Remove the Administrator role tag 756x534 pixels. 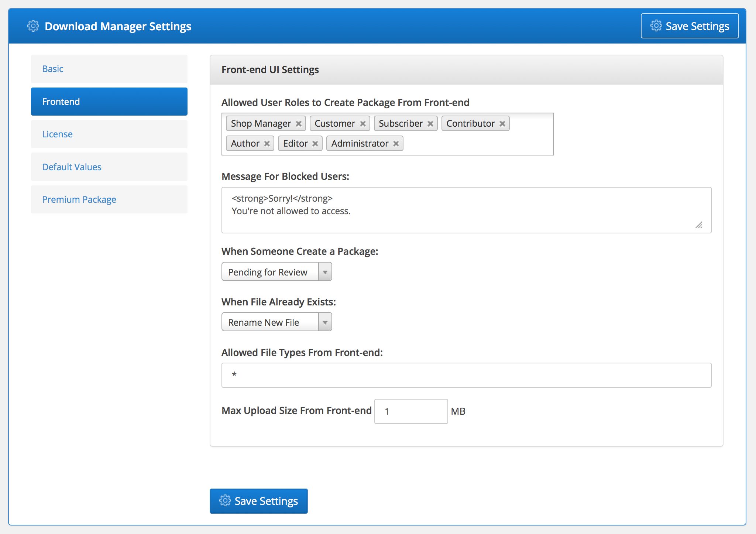click(396, 143)
